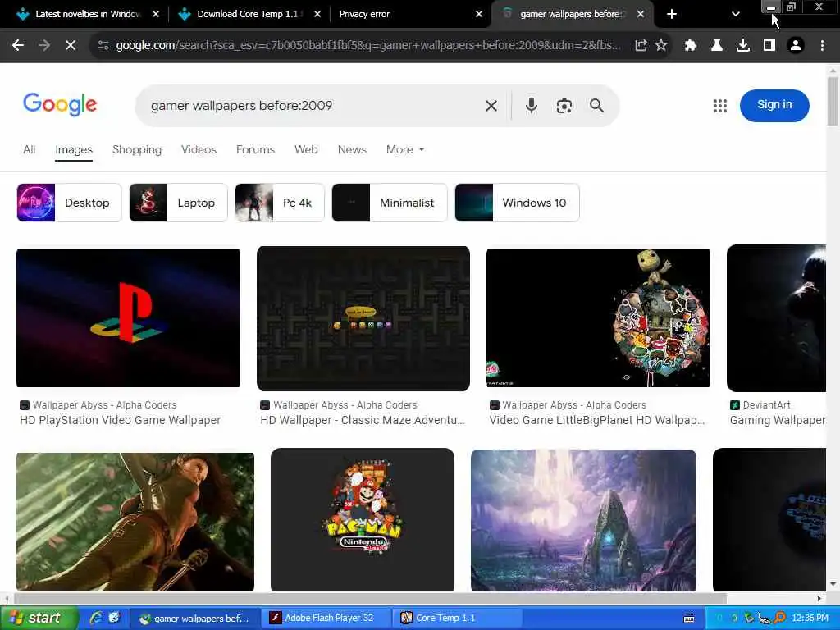Open the LittleBigPlanet wallpaper thumbnail
Screen dimensions: 840x630
tap(598, 318)
